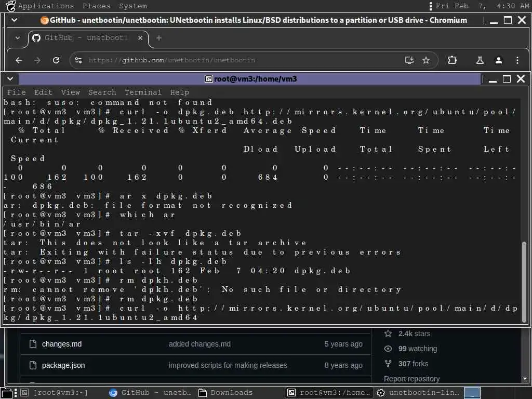Open 'added changes.md' commit message
Image resolution: width=532 pixels, height=399 pixels.
(199, 344)
